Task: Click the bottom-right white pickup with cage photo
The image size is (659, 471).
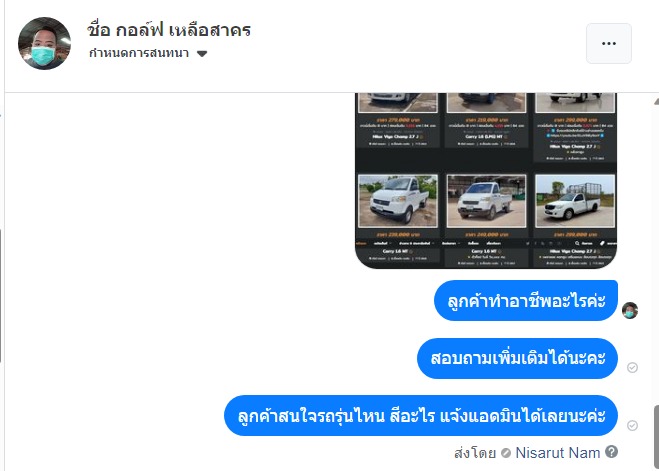Action: [575, 201]
